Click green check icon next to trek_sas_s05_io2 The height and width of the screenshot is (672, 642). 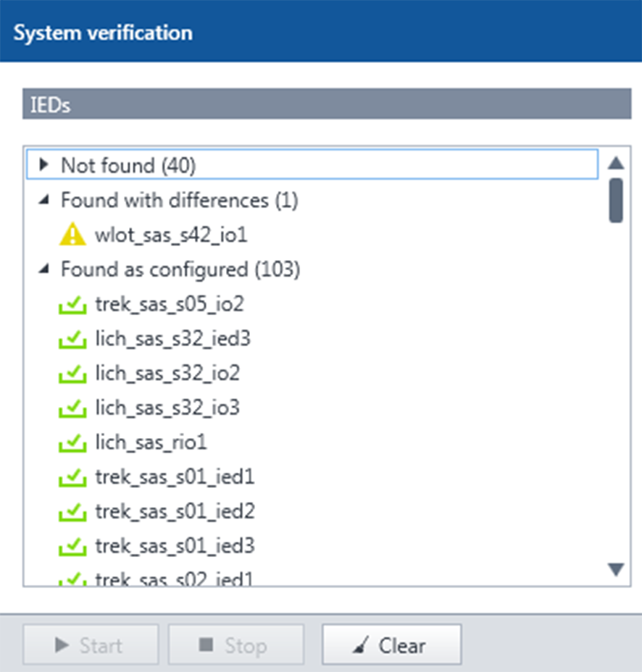(x=72, y=304)
